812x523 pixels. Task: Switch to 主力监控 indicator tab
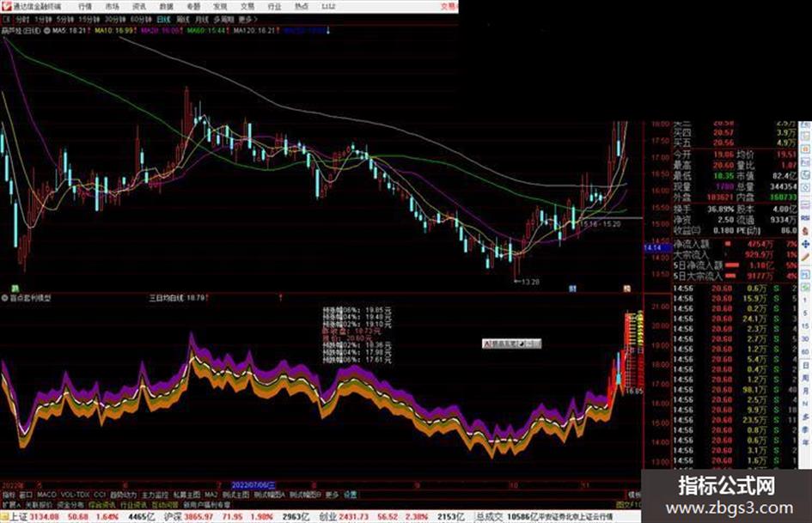coord(155,495)
